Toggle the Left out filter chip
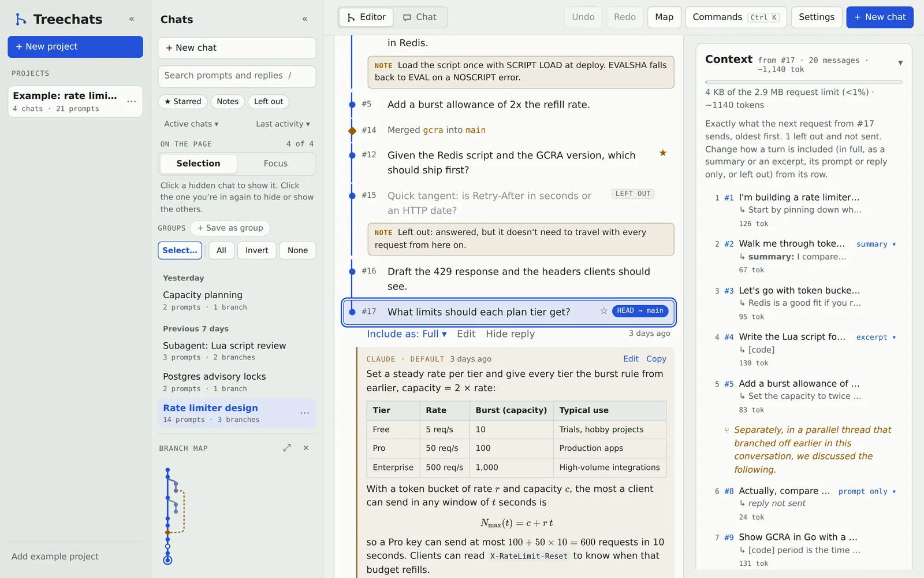924x578 pixels. tap(269, 101)
